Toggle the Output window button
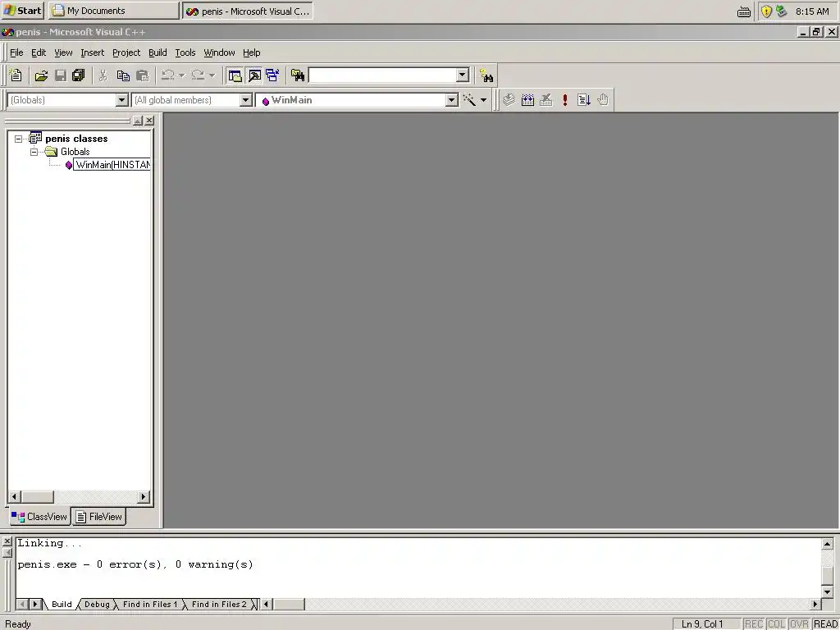840x630 pixels. [254, 75]
